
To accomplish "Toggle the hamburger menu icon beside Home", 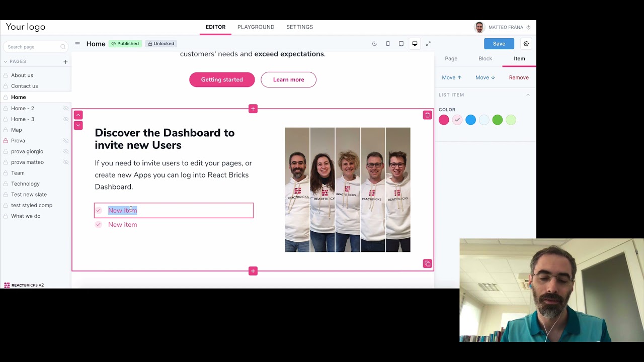I will pos(77,44).
